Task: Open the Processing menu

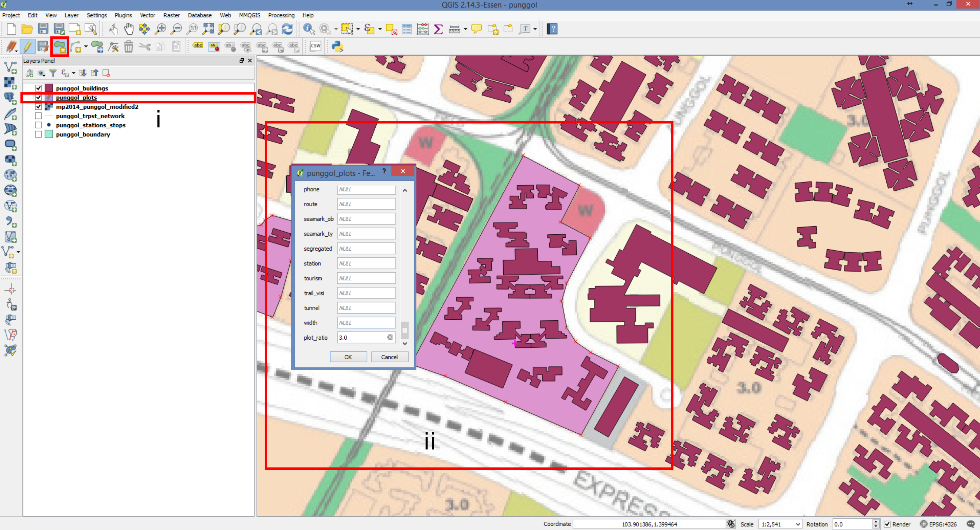Action: (281, 15)
